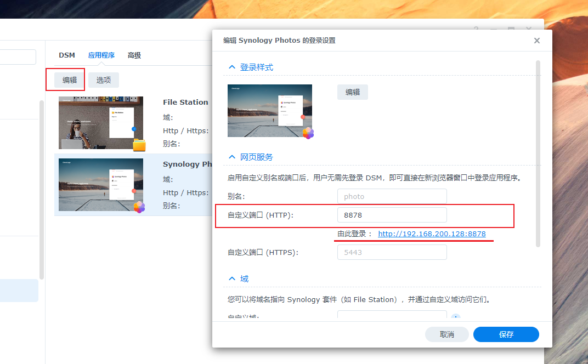The image size is (588, 364).
Task: Click the 选项 button
Action: [104, 80]
